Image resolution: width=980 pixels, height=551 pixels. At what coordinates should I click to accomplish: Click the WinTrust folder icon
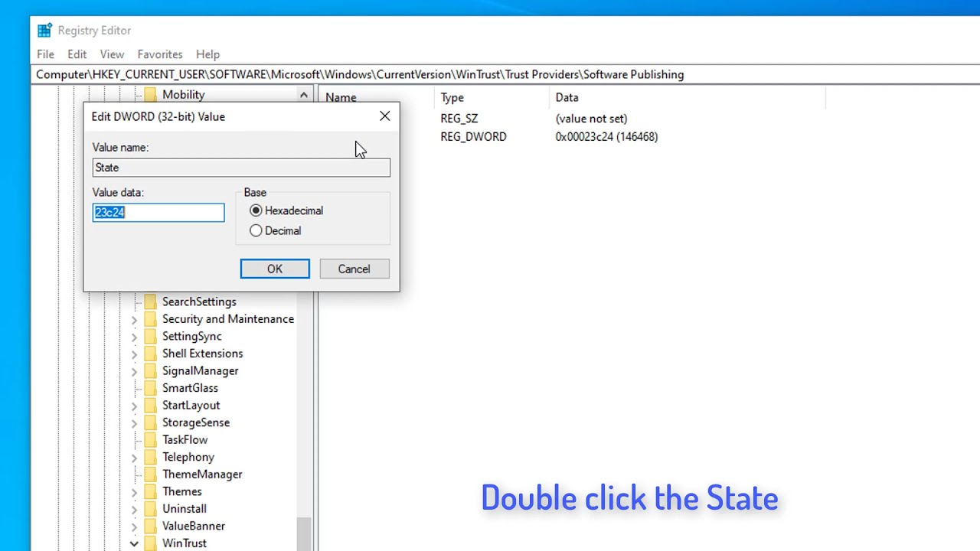150,543
